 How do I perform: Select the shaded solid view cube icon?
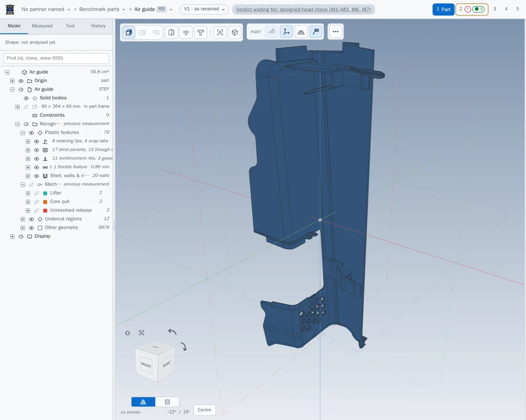128,32
